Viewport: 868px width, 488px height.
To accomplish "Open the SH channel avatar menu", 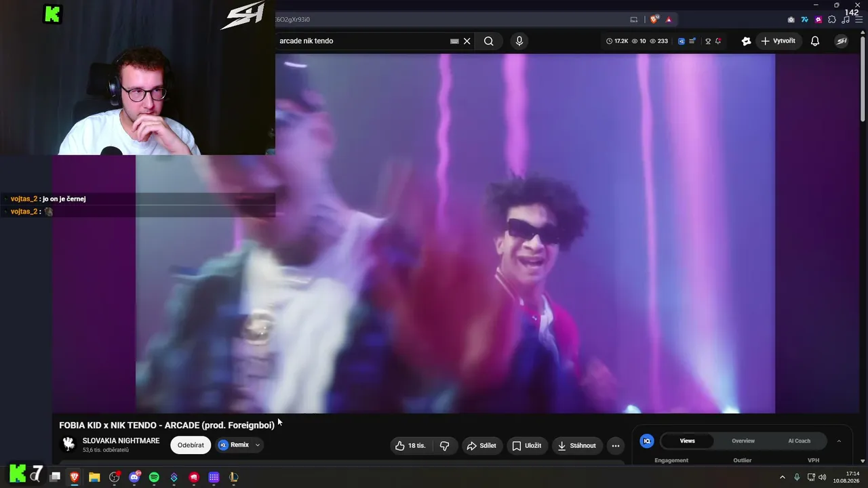I will point(842,41).
